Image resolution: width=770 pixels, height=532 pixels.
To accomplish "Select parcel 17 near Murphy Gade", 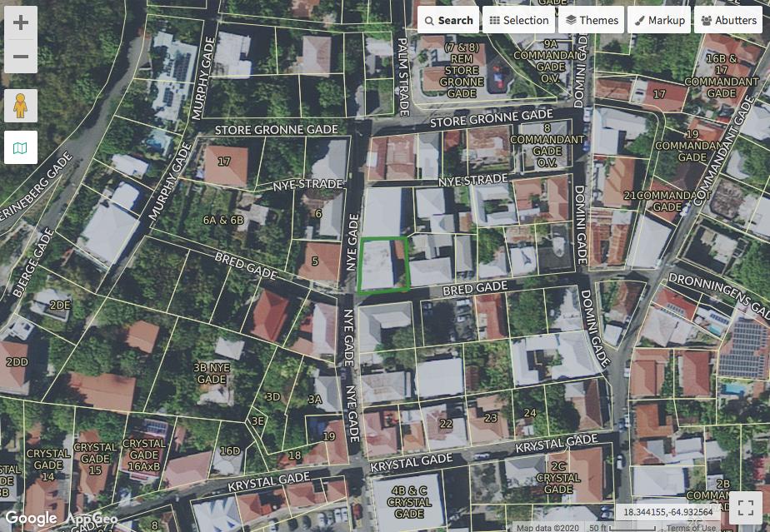I will tap(224, 162).
